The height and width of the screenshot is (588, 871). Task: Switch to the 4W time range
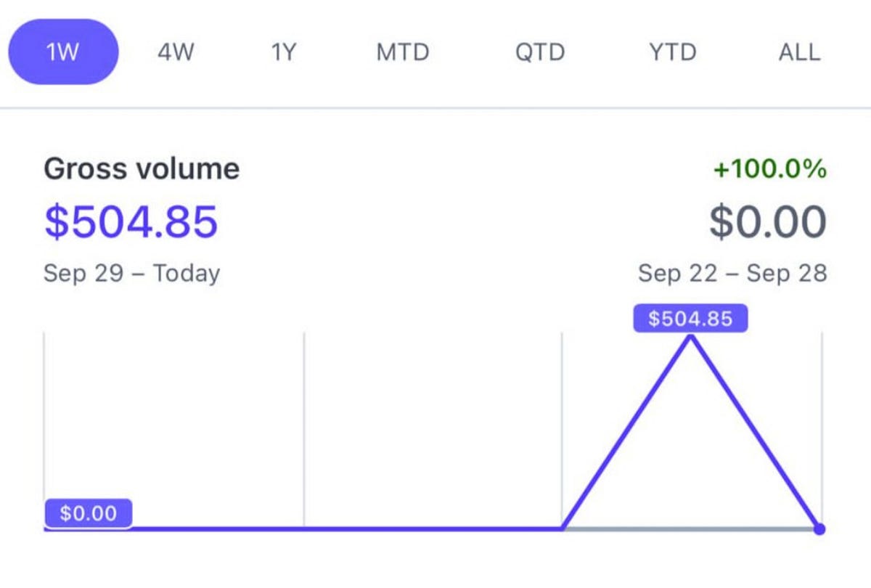point(175,52)
